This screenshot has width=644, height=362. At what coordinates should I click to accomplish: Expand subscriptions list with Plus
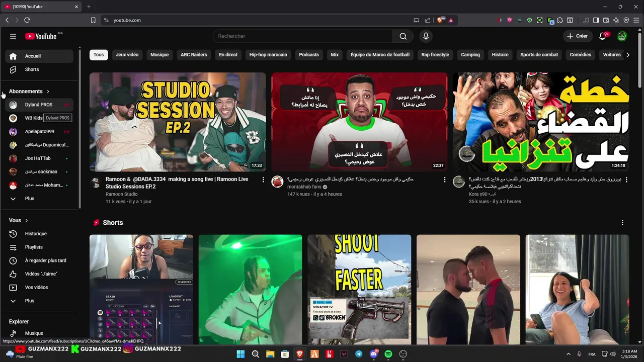[39, 199]
